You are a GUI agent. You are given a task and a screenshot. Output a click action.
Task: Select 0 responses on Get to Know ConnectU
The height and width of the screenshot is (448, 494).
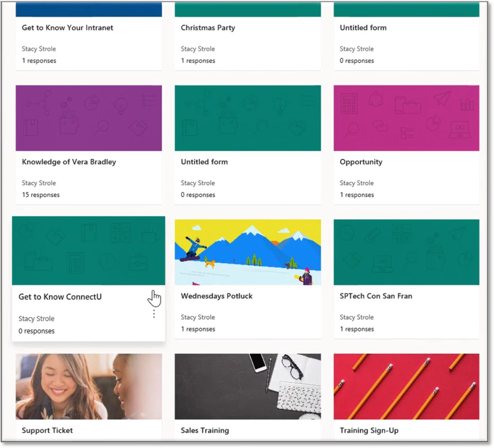pos(36,331)
